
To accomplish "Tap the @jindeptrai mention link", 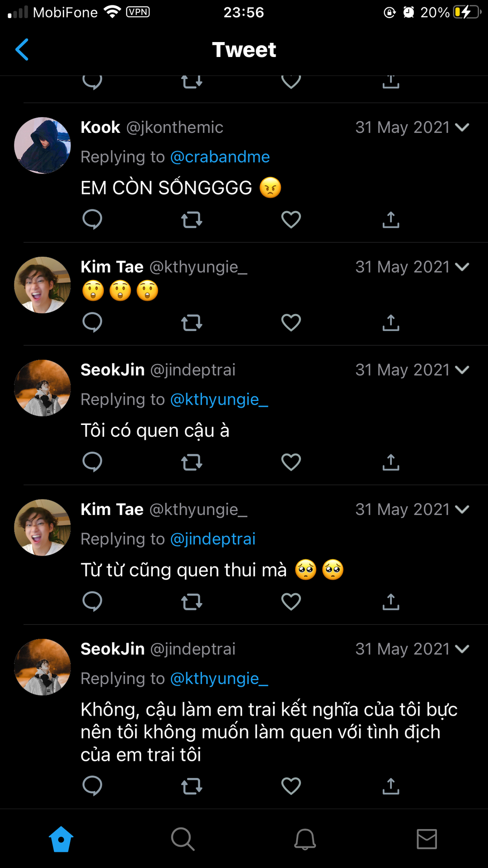I will (x=213, y=539).
